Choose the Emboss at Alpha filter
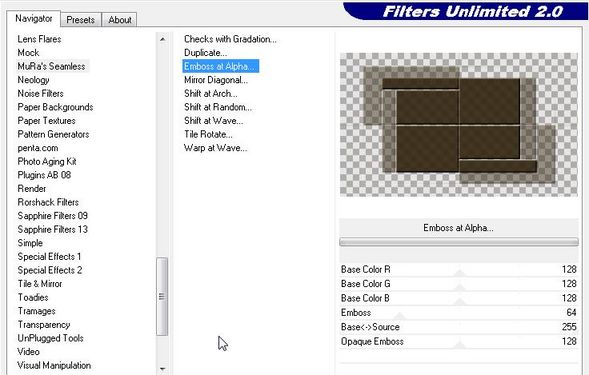589x375 pixels. 220,66
